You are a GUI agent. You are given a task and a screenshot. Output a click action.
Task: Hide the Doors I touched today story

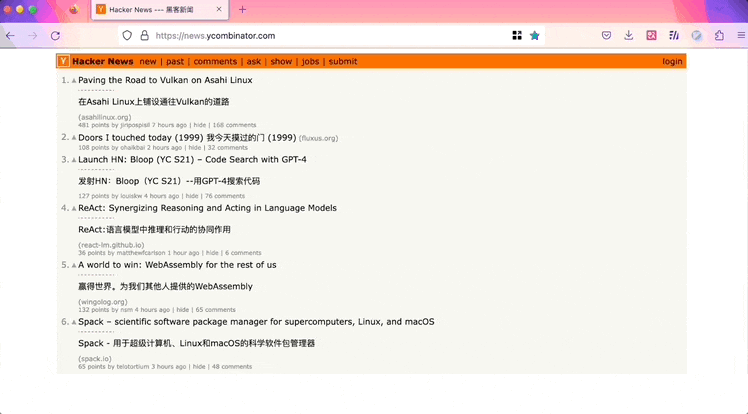pos(195,147)
